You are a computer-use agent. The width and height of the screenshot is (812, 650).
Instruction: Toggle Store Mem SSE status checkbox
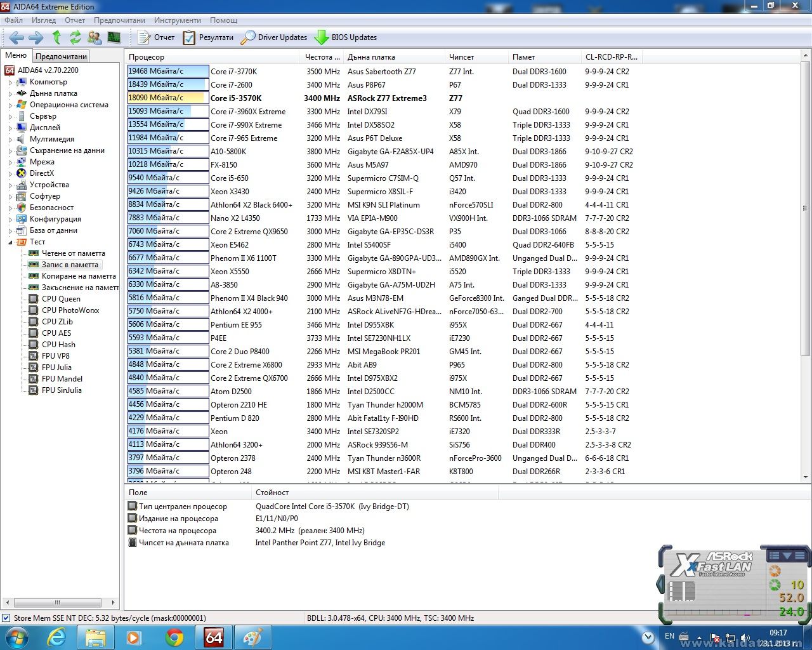[6, 618]
